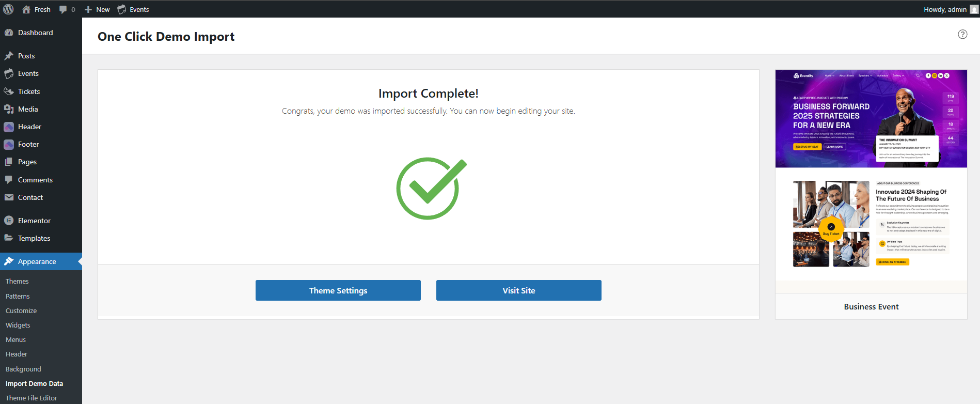Click the comments bubble icon in admin bar

point(63,9)
